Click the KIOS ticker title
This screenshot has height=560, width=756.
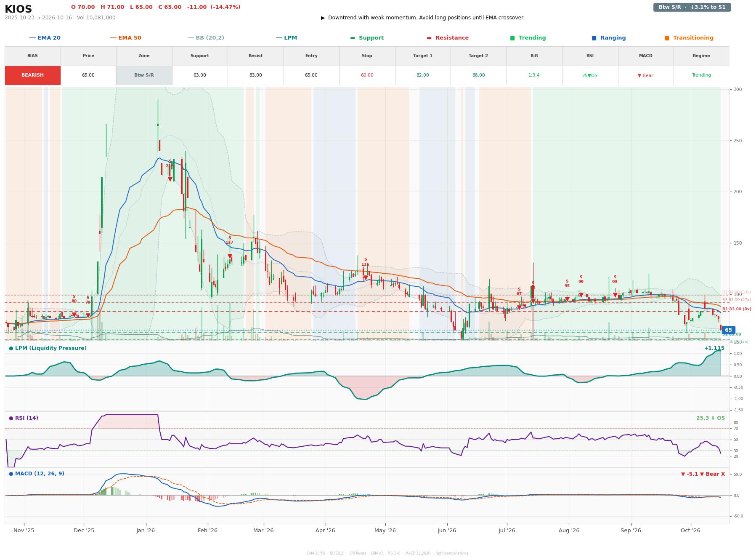18,9
